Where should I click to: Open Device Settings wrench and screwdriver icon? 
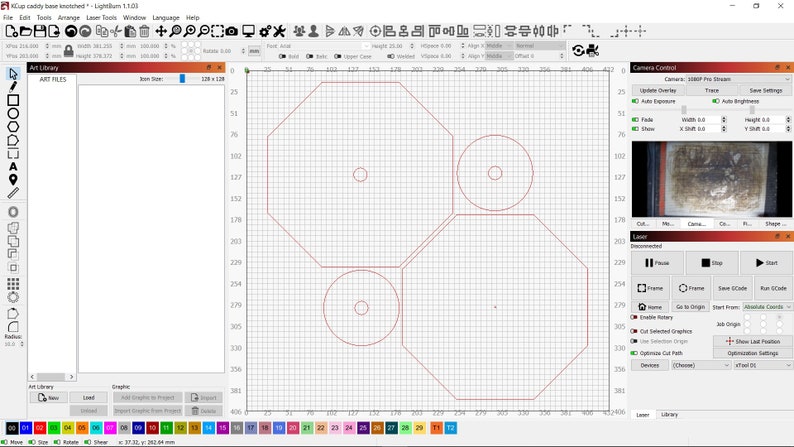[279, 31]
